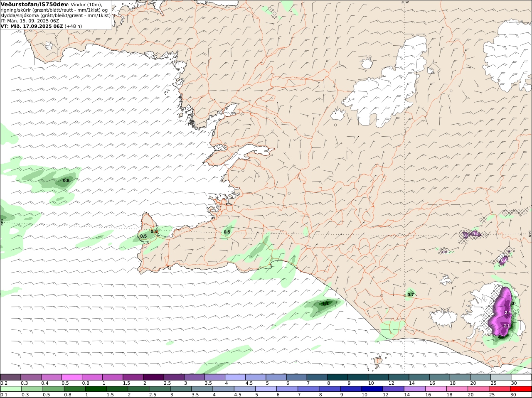The height and width of the screenshot is (398, 532).
Task: Choose the light lavender 4 mm snow swatch
Action: 236,377
